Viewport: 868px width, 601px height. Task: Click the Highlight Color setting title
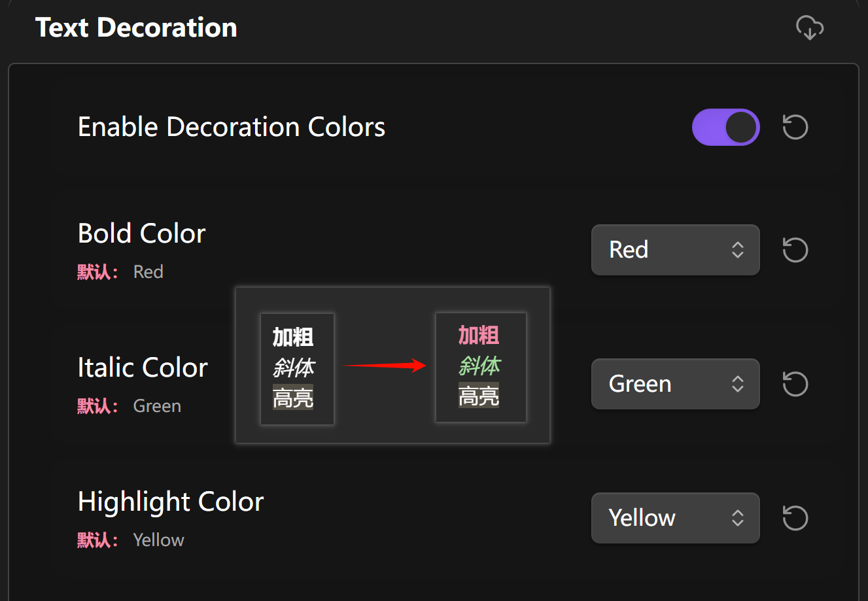point(170,502)
